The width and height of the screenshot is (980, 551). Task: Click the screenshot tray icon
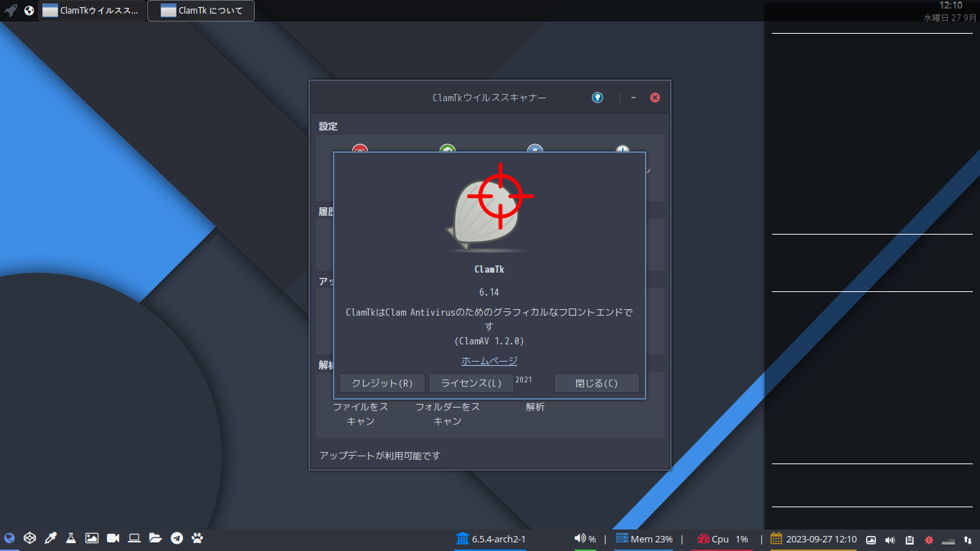[871, 540]
